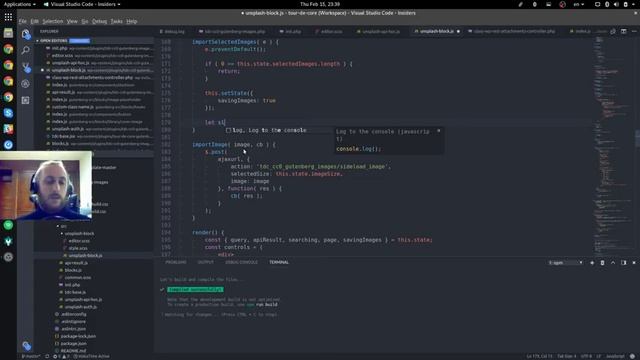Viewport: 640px width, 360px height.
Task: Open the tag icon at activity bar bottom
Action: [x=27, y=346]
